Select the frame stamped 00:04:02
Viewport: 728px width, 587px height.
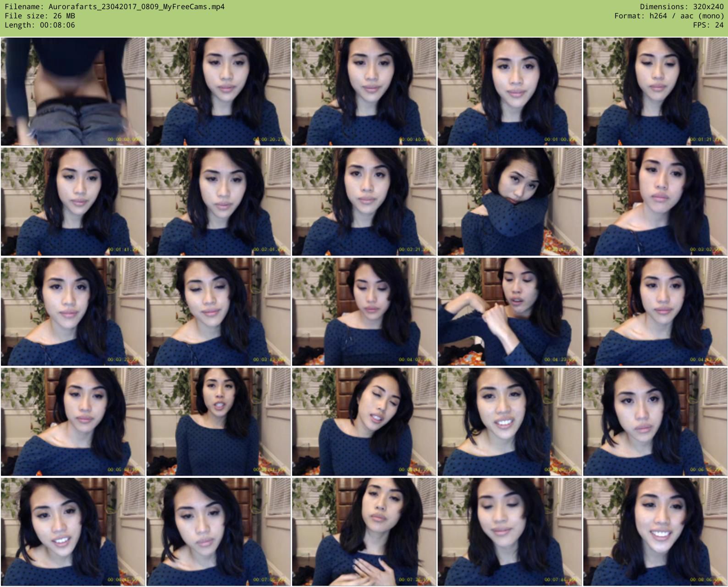point(364,312)
